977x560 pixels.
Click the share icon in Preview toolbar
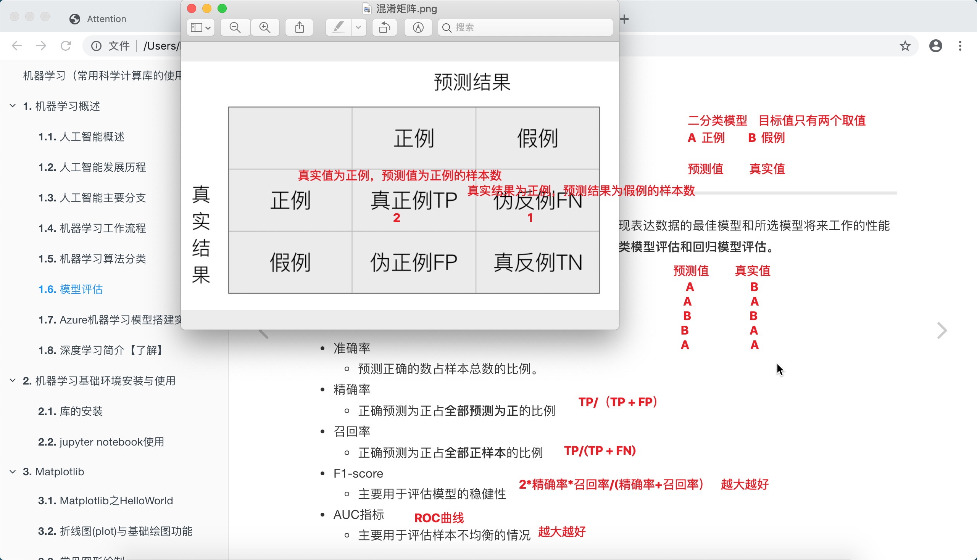click(x=299, y=27)
